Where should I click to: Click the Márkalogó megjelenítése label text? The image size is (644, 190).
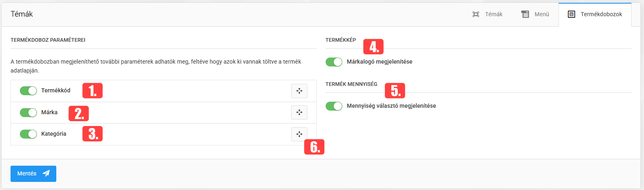[379, 62]
